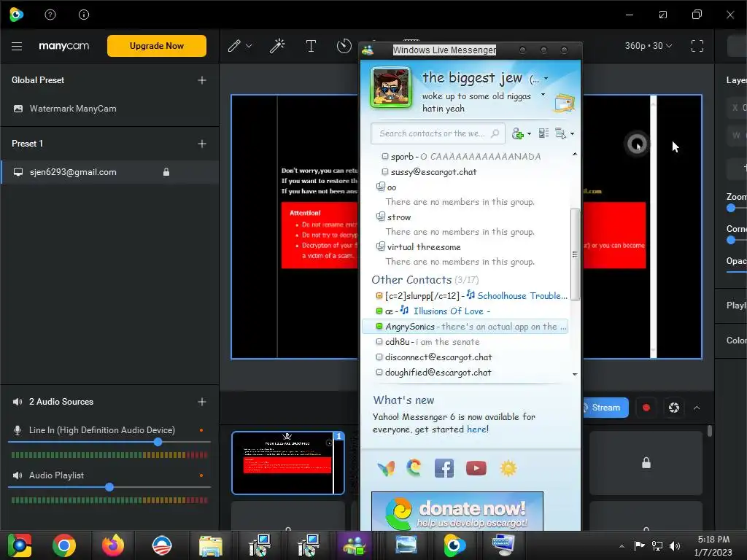
Task: Mute the Audio Playlist speaker
Action: [18, 475]
